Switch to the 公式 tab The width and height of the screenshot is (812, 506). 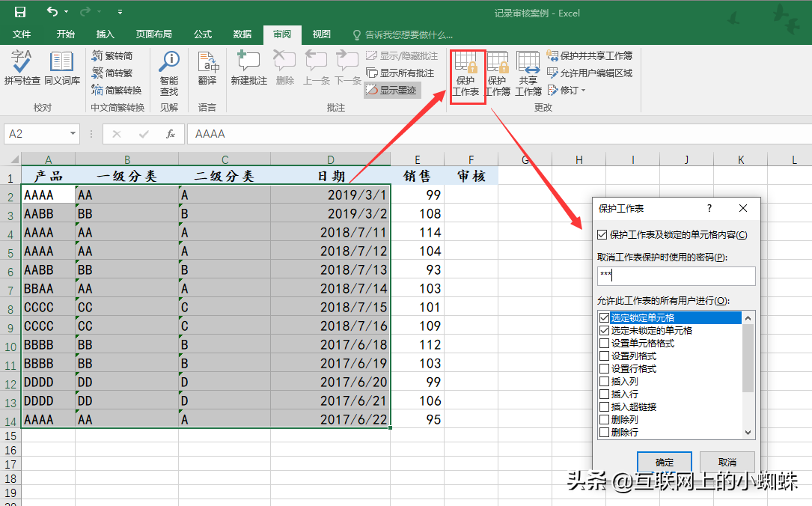point(203,34)
